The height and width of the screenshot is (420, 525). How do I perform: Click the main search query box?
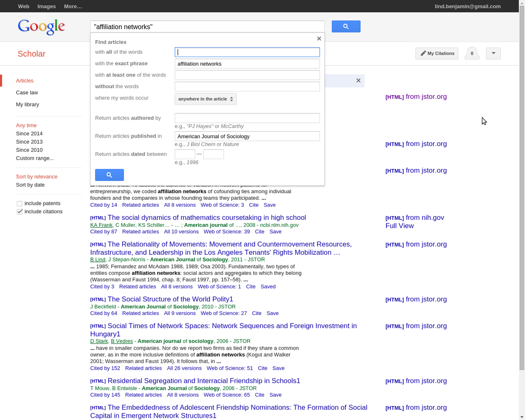207,27
